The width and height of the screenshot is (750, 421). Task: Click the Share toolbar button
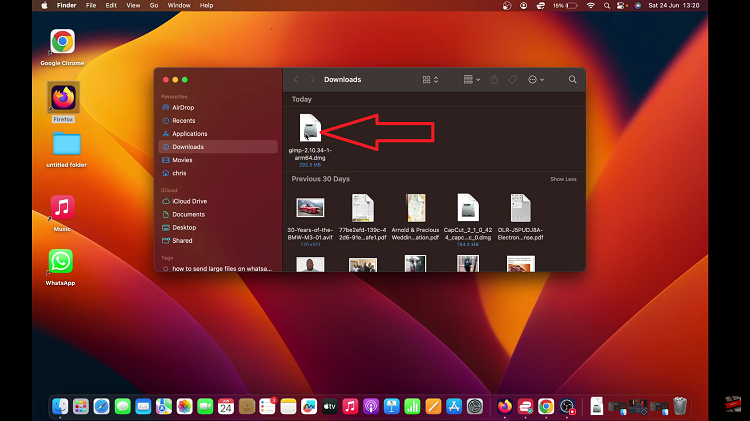coord(494,79)
